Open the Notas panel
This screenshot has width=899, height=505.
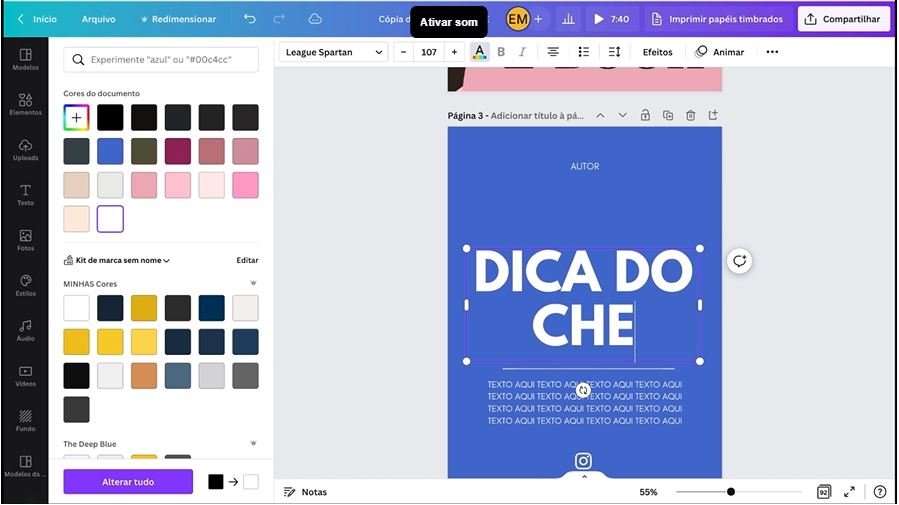click(x=306, y=492)
